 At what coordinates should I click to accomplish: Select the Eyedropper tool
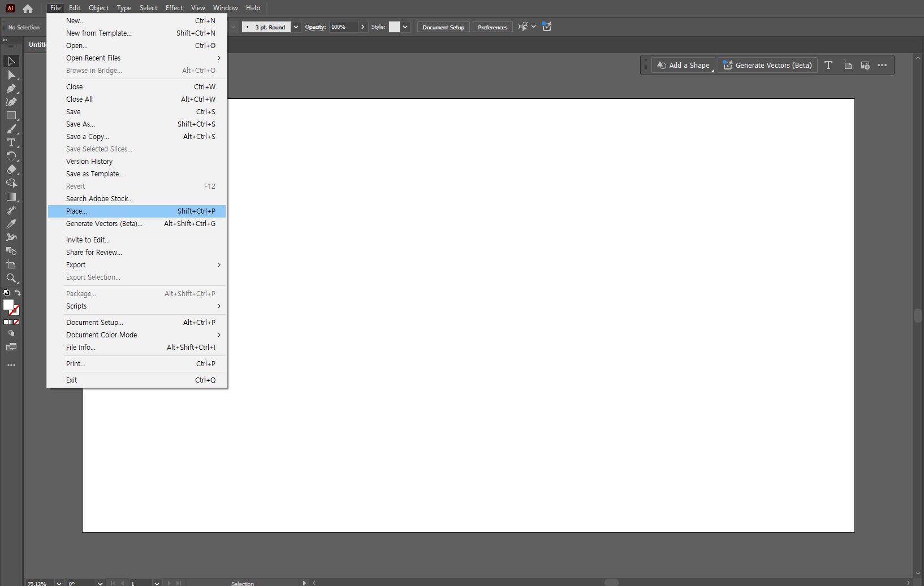11,224
